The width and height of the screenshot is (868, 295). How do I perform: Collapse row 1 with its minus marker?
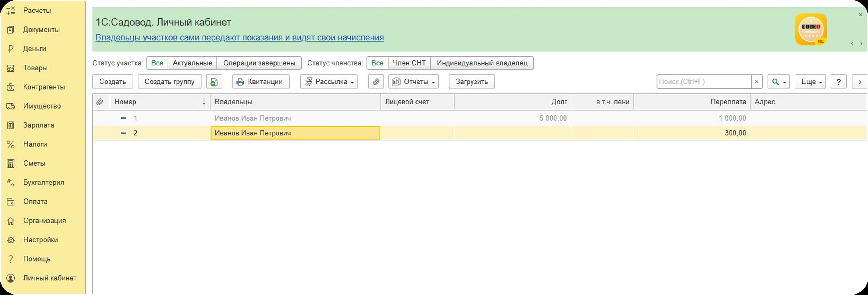[124, 118]
